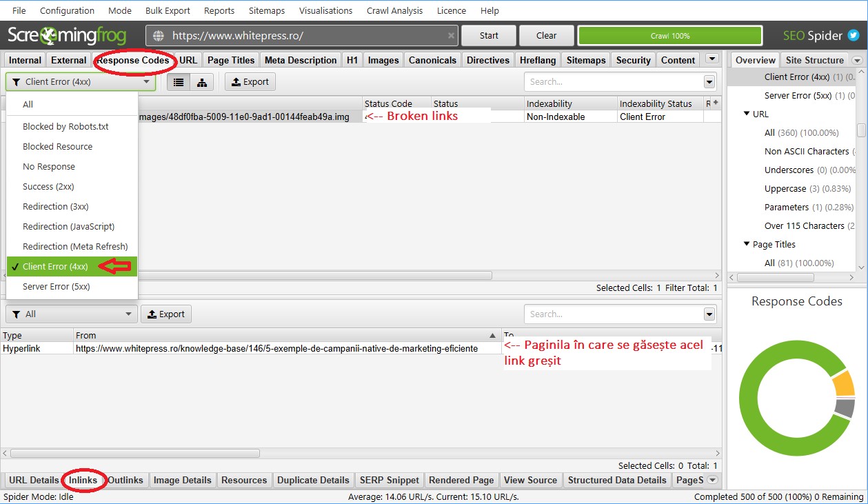The image size is (868, 504).
Task: Open the Outlinks bottom tab
Action: tap(125, 480)
